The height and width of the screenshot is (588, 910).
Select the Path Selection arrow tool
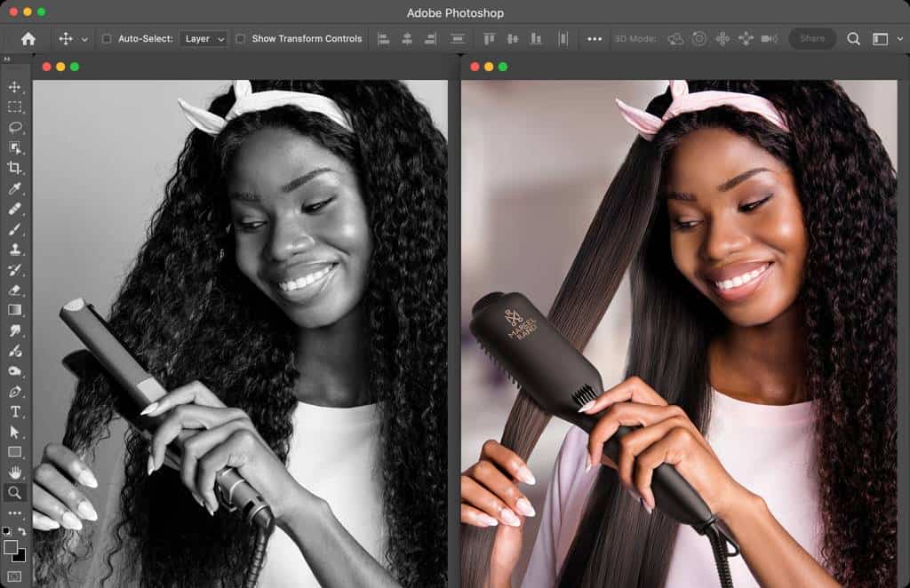point(14,433)
